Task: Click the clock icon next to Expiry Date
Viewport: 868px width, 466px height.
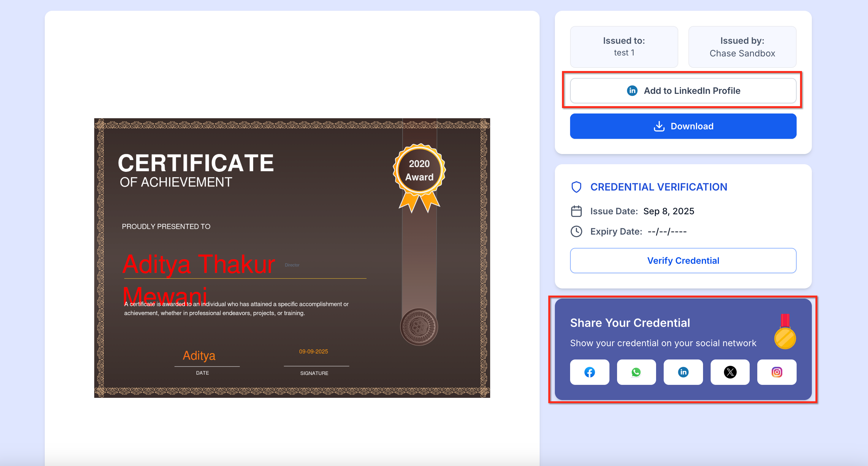Action: (576, 231)
